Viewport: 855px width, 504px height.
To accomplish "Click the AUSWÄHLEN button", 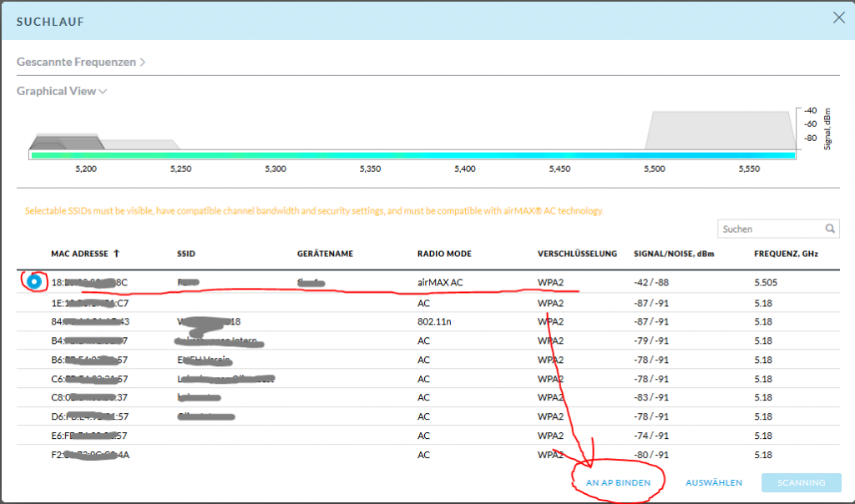I will [714, 483].
